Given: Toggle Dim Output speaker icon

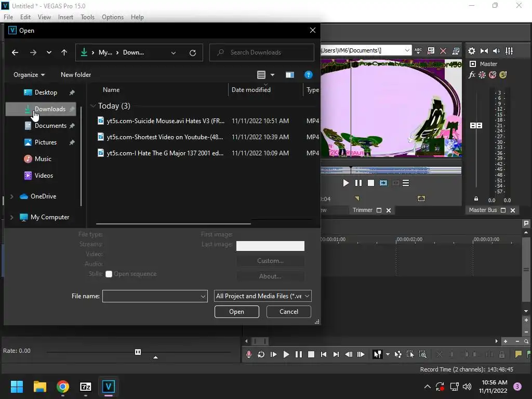Looking at the screenshot, I should click(496, 51).
